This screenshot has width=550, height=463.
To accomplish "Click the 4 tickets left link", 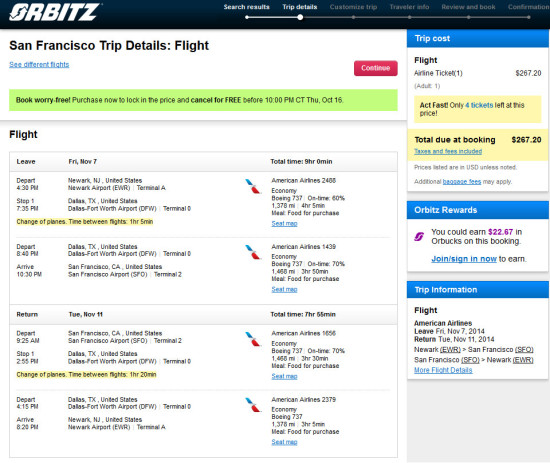I will point(479,105).
